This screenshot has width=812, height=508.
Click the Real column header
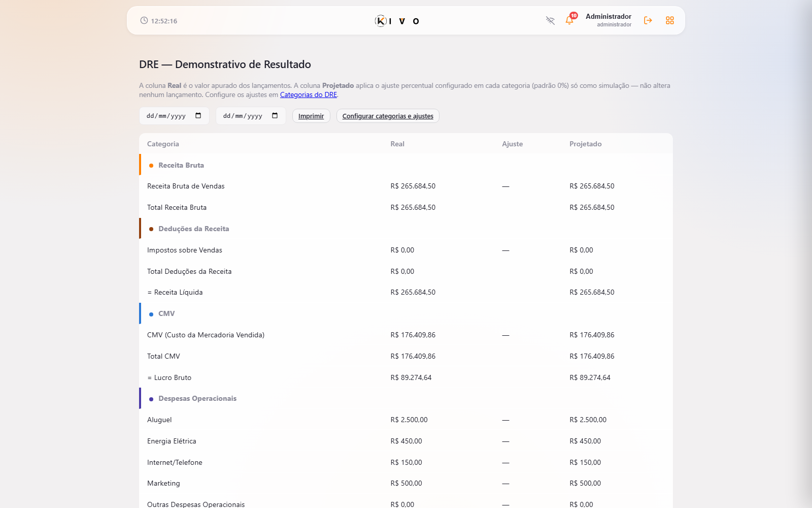tap(397, 144)
